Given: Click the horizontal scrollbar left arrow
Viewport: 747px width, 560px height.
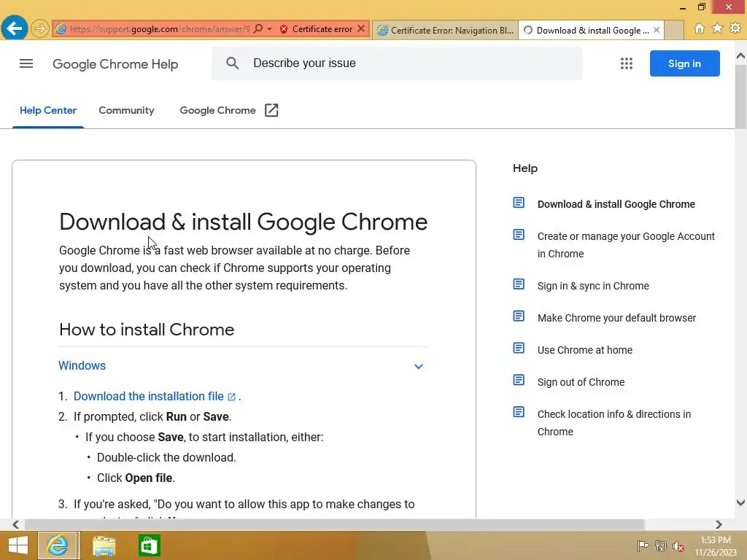Looking at the screenshot, I should coord(16,524).
